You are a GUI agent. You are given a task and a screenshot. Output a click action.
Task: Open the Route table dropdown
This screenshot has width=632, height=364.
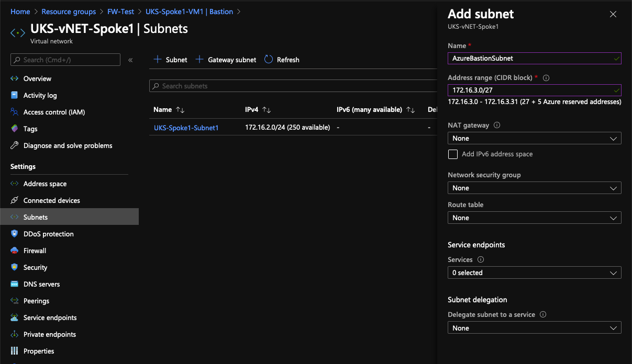point(535,218)
